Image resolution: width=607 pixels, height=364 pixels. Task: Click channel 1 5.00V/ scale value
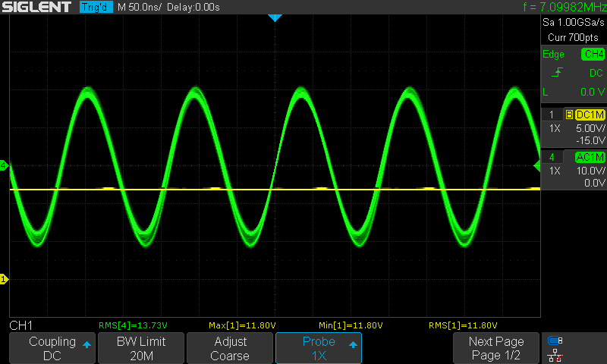(590, 128)
